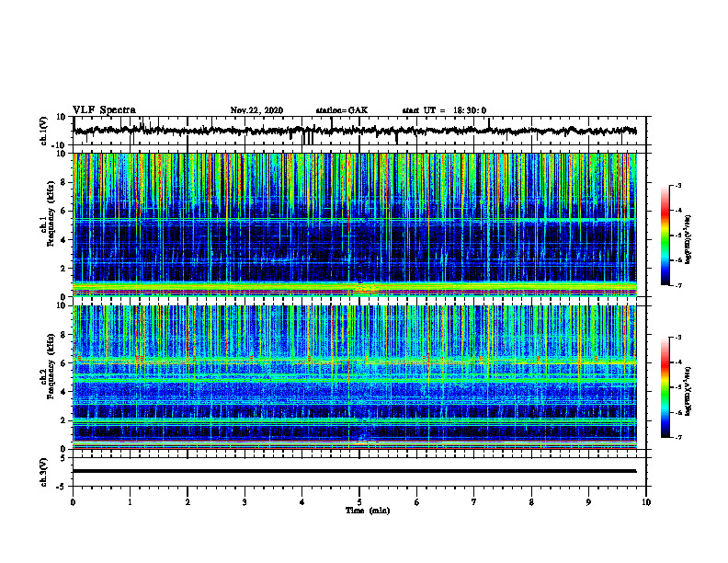Click the "6" kHz tick on ch.2 spectrogram
Viewport: 728px width, 563px height.
[63, 363]
